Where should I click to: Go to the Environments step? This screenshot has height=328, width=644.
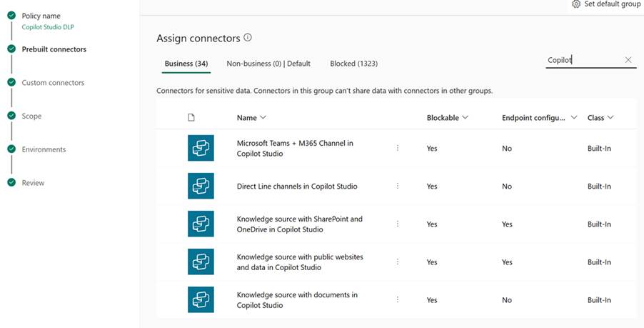tap(44, 149)
